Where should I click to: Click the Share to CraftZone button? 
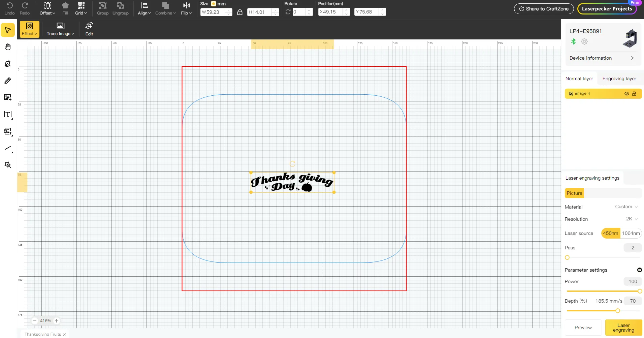click(544, 9)
